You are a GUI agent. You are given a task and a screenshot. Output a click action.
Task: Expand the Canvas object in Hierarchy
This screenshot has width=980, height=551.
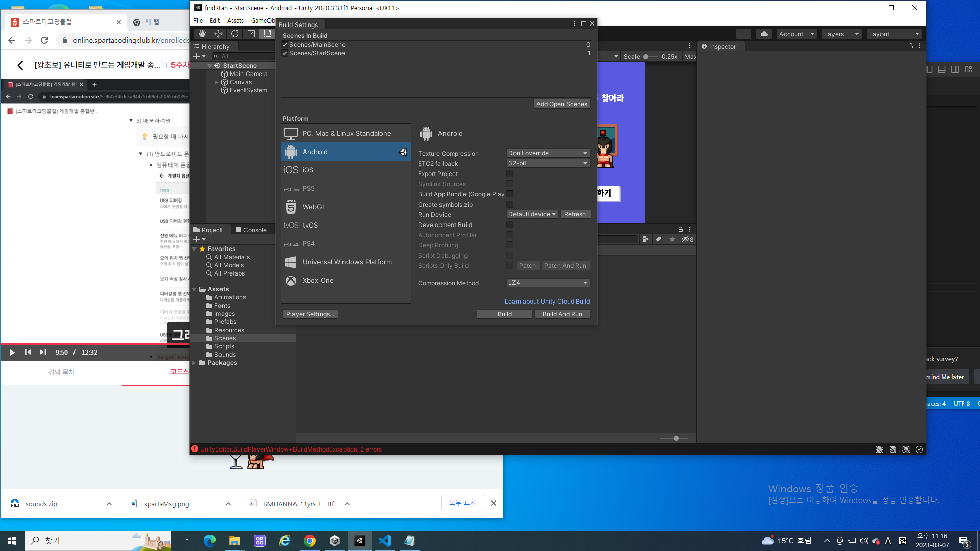(217, 82)
